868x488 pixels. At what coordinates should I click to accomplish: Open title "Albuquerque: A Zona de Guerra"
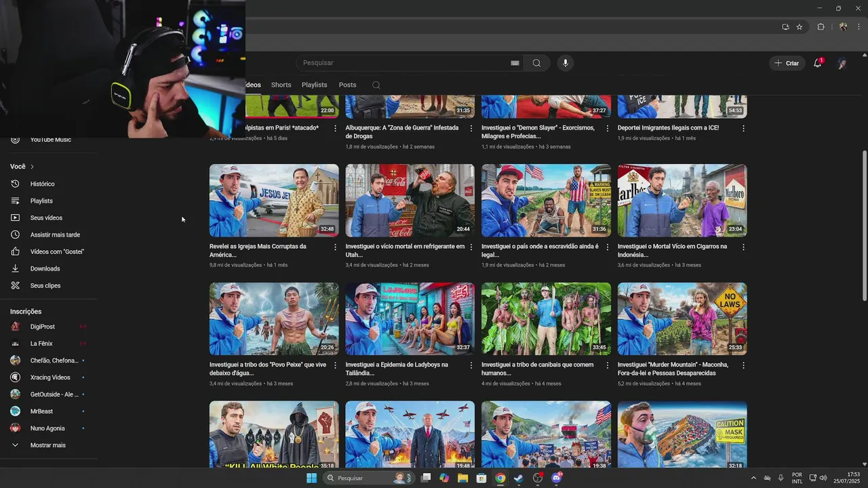[x=402, y=131]
